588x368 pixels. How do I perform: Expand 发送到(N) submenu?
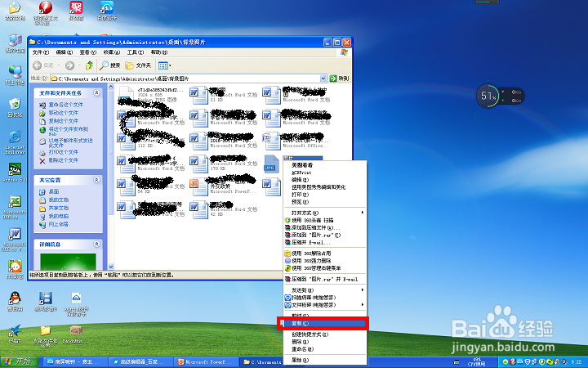coord(325,290)
